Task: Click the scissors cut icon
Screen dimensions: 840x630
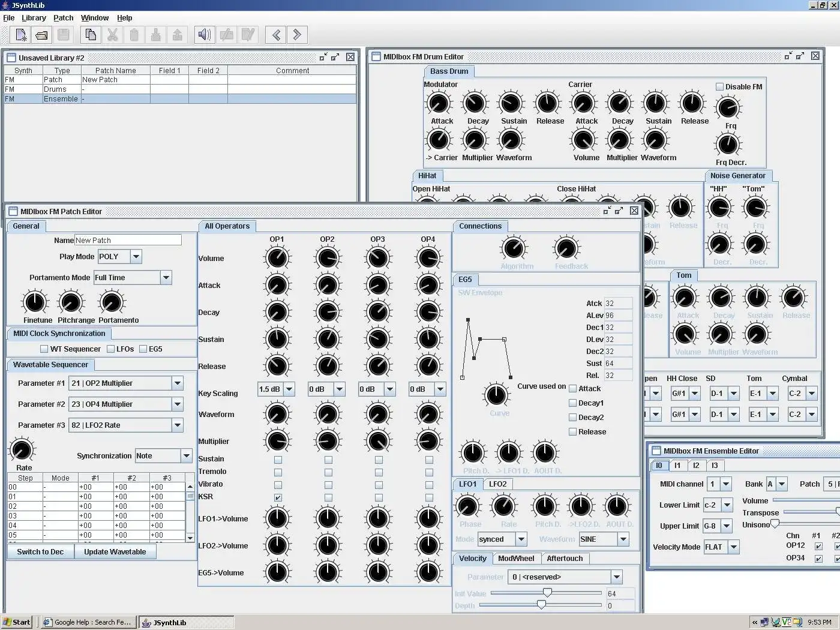Action: [112, 35]
